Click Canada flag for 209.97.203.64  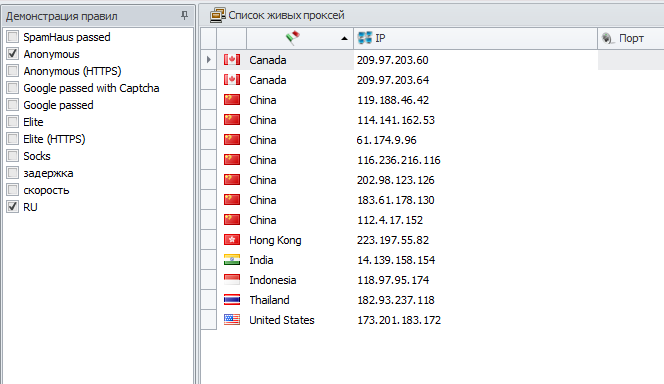(x=232, y=80)
